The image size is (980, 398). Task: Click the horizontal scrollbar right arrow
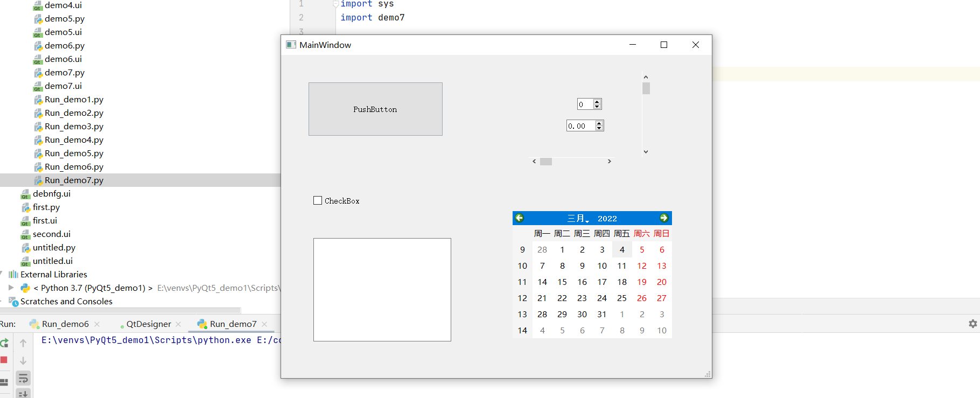pyautogui.click(x=610, y=162)
